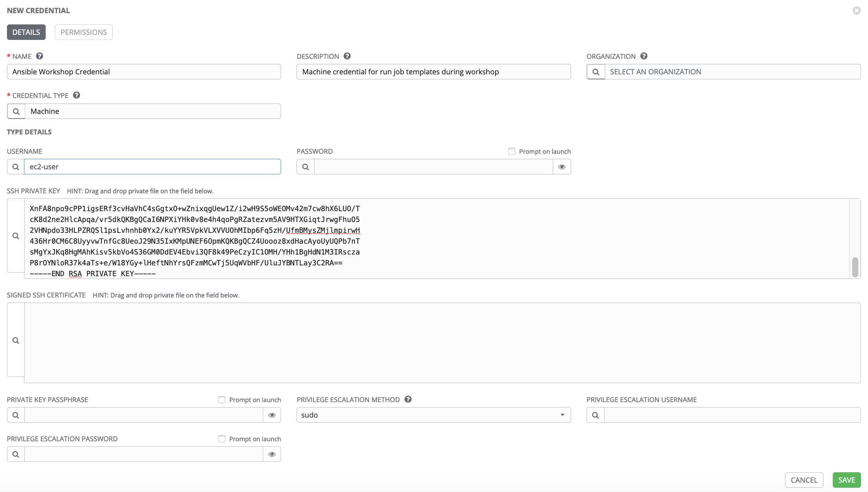The height and width of the screenshot is (492, 868).
Task: Switch to the Permissions tab
Action: 84,32
